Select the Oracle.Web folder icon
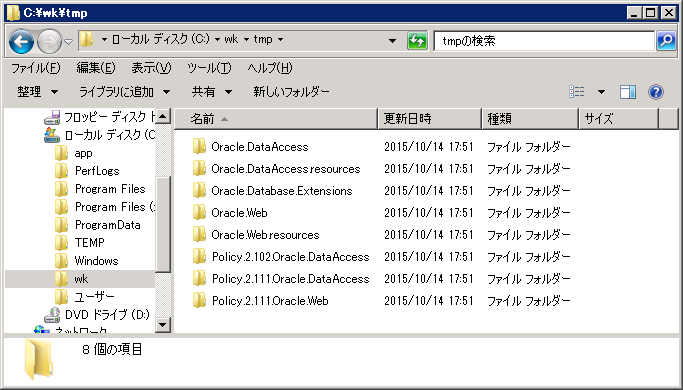This screenshot has height=390, width=683. click(x=199, y=212)
